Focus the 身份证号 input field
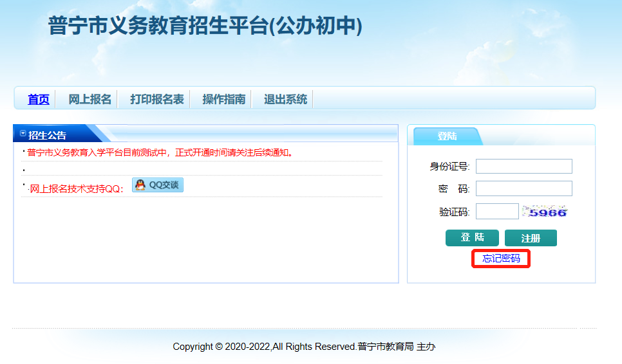 [x=524, y=167]
